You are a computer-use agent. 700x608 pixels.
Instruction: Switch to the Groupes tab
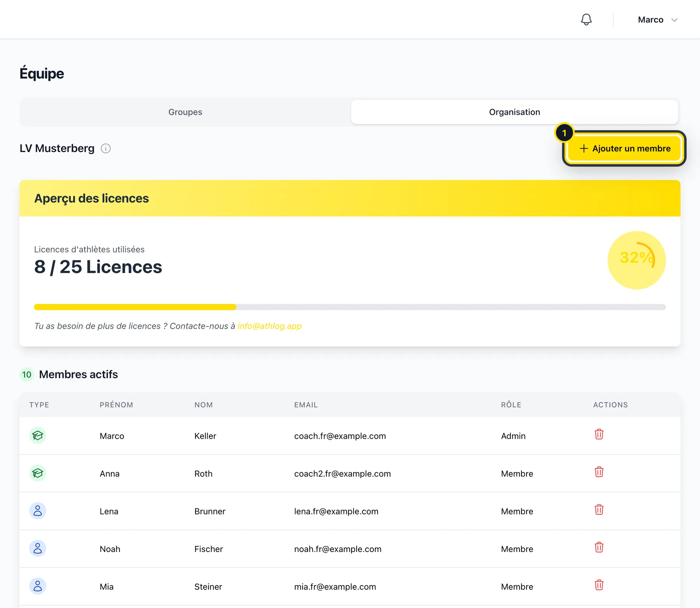(185, 112)
